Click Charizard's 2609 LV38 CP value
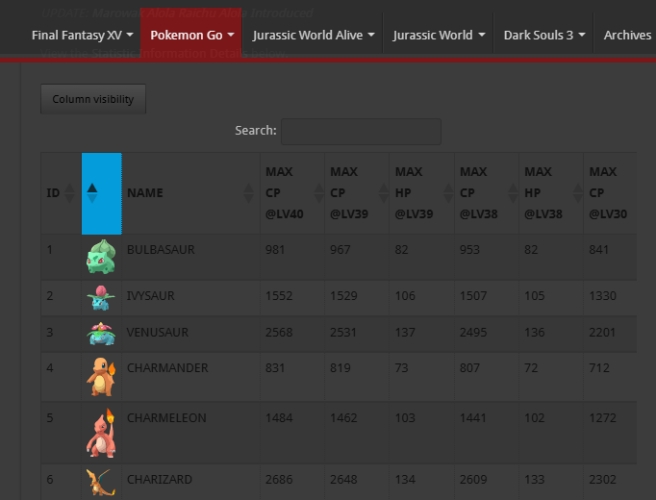 coord(473,479)
